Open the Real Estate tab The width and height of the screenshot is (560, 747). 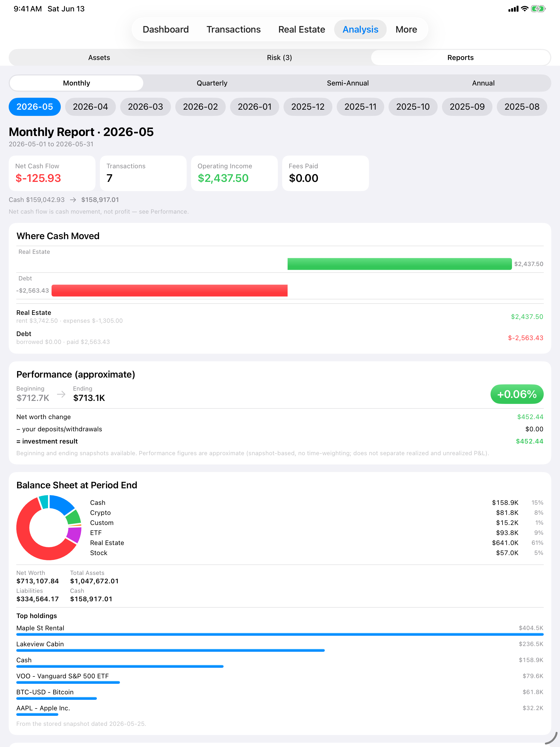(x=301, y=29)
